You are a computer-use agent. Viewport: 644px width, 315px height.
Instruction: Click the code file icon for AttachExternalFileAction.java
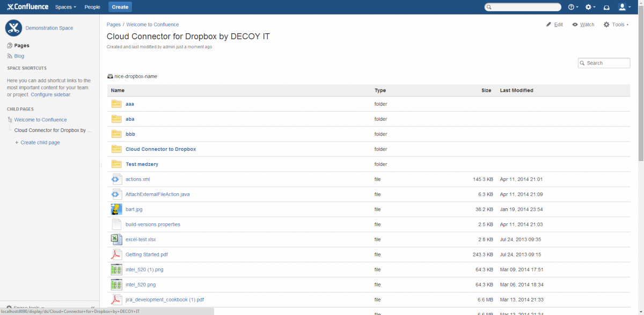coord(116,194)
